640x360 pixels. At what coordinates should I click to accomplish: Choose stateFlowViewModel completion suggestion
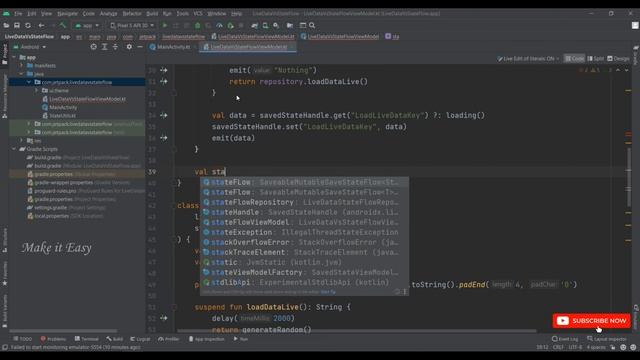click(x=304, y=222)
